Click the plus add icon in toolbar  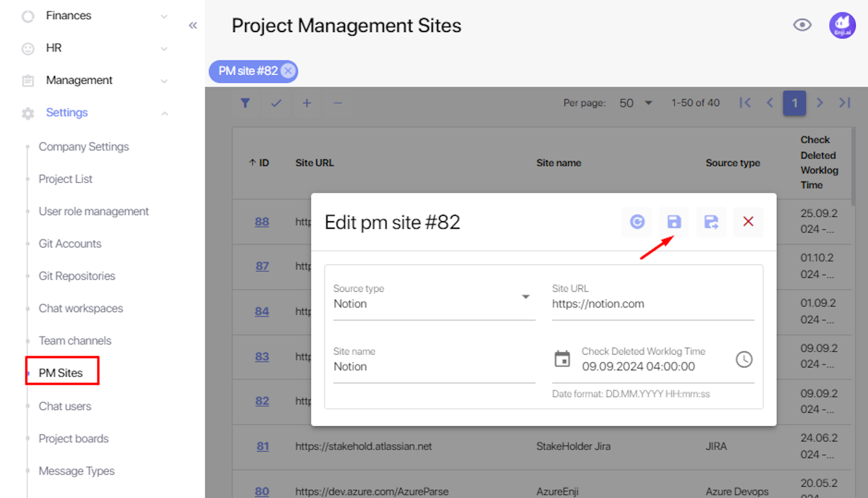[x=307, y=103]
